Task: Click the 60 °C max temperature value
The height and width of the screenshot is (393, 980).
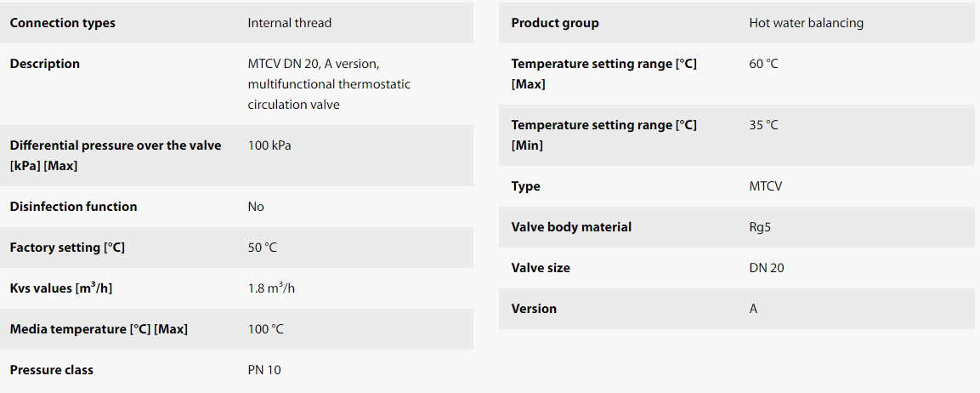Action: 764,64
